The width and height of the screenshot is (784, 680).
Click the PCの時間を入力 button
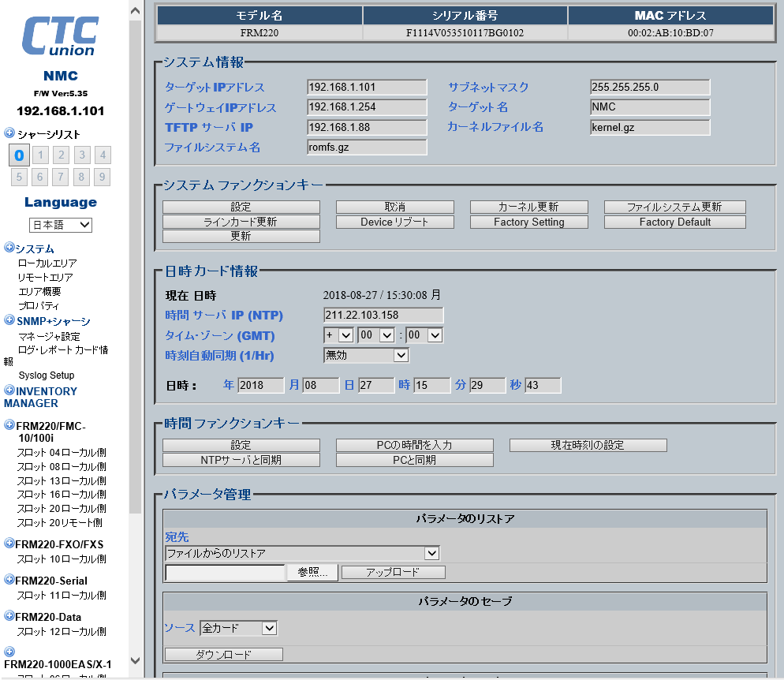[415, 445]
